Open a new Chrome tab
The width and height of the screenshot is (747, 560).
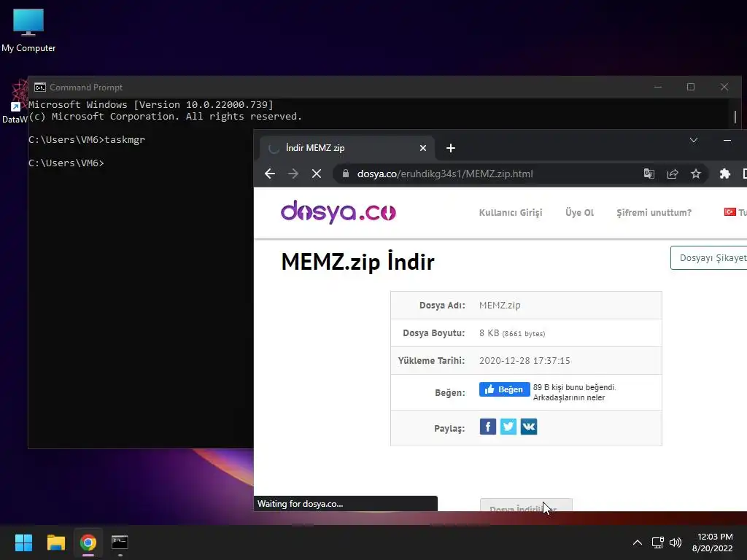451,148
